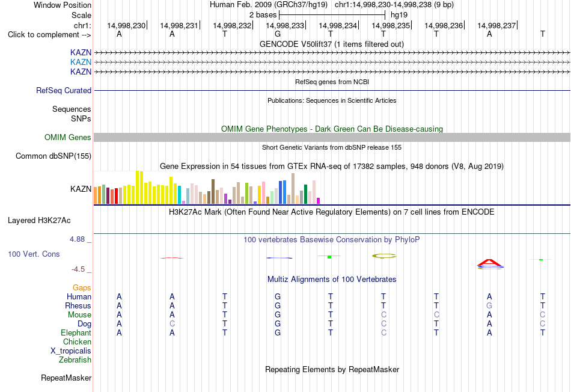Image resolution: width=571 pixels, height=392 pixels.
Task: Click the 100 Vert. Cons label
Action: (x=34, y=254)
